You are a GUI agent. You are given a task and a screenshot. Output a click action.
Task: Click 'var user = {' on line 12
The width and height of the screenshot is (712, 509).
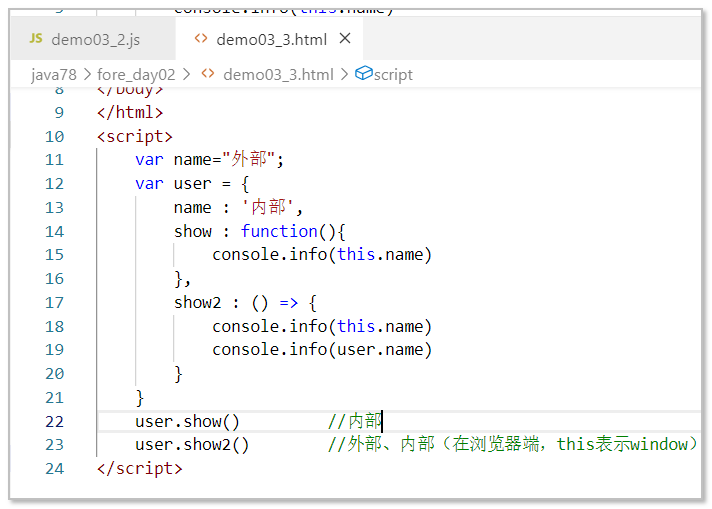coord(192,184)
